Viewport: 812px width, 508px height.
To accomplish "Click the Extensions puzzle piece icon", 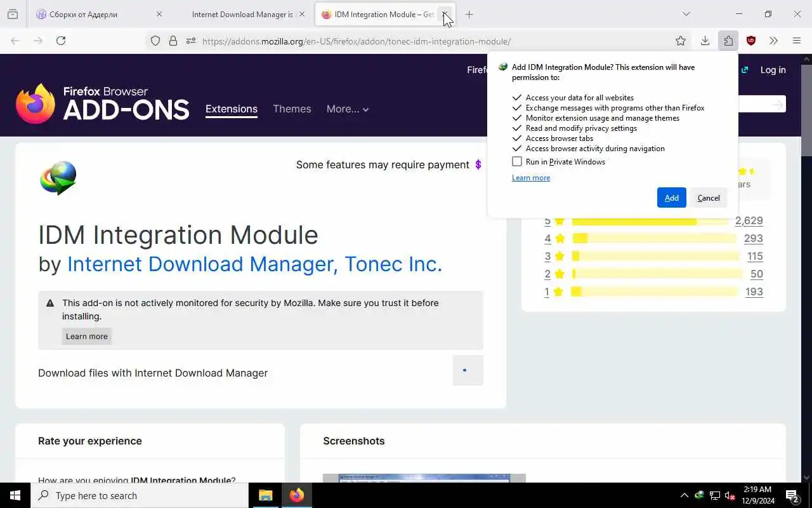I will [x=728, y=41].
